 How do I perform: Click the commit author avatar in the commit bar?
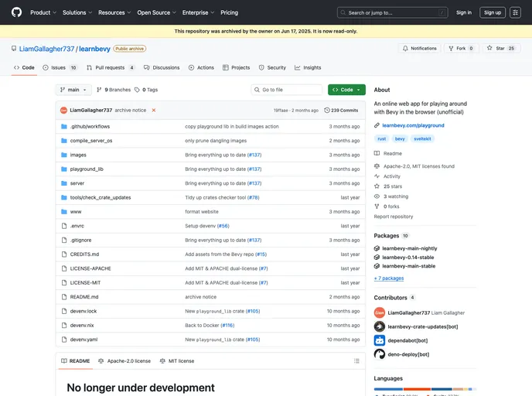pos(63,111)
